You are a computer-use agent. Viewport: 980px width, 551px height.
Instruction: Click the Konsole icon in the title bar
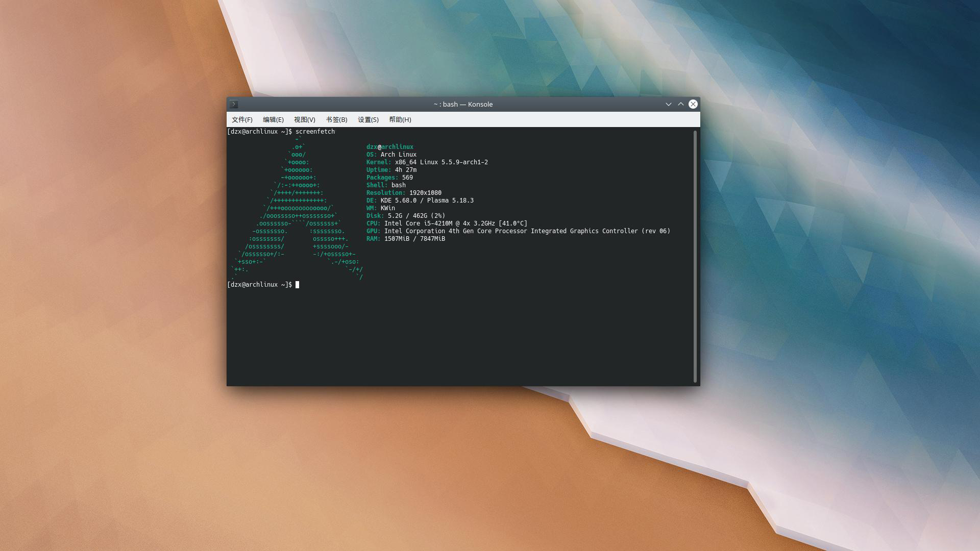click(234, 104)
